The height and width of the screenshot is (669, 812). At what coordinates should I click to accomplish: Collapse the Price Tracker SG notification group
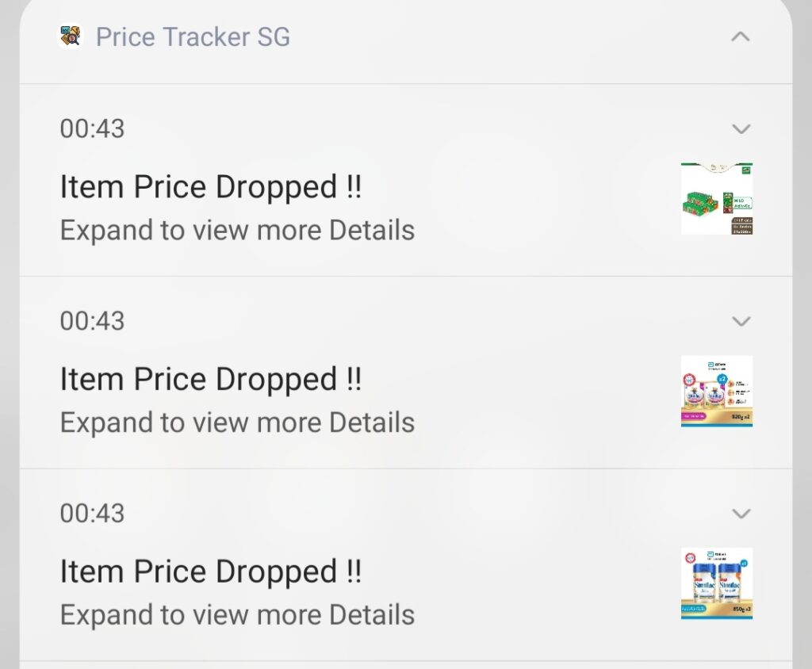tap(740, 36)
